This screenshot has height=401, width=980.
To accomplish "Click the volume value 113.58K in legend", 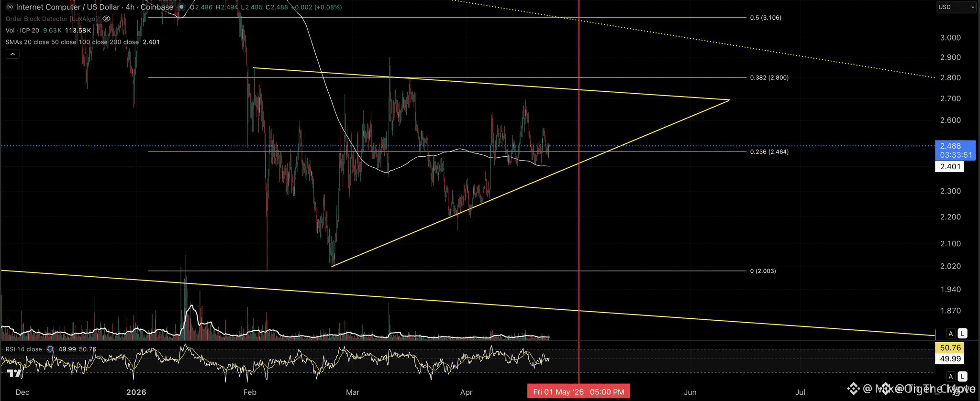I will 78,30.
